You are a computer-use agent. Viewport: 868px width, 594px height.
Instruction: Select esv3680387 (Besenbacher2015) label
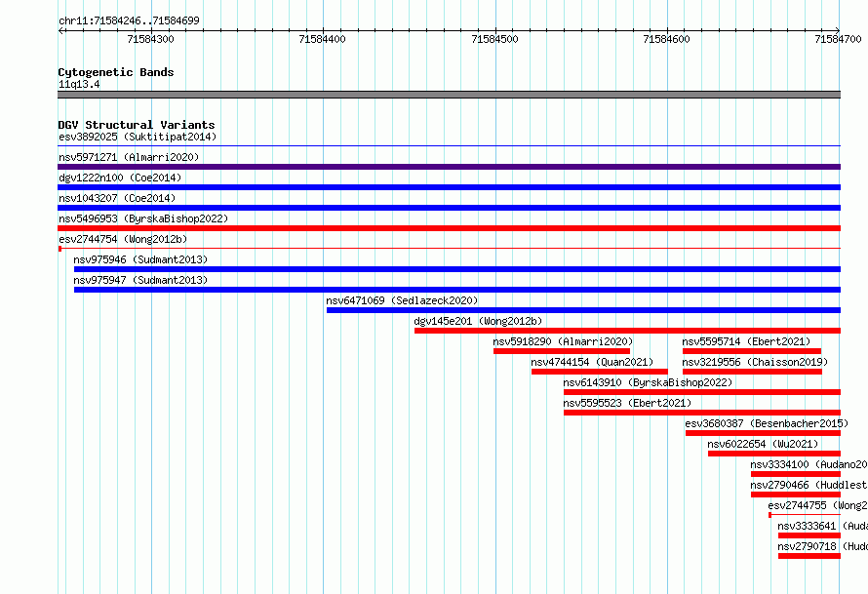click(x=767, y=423)
